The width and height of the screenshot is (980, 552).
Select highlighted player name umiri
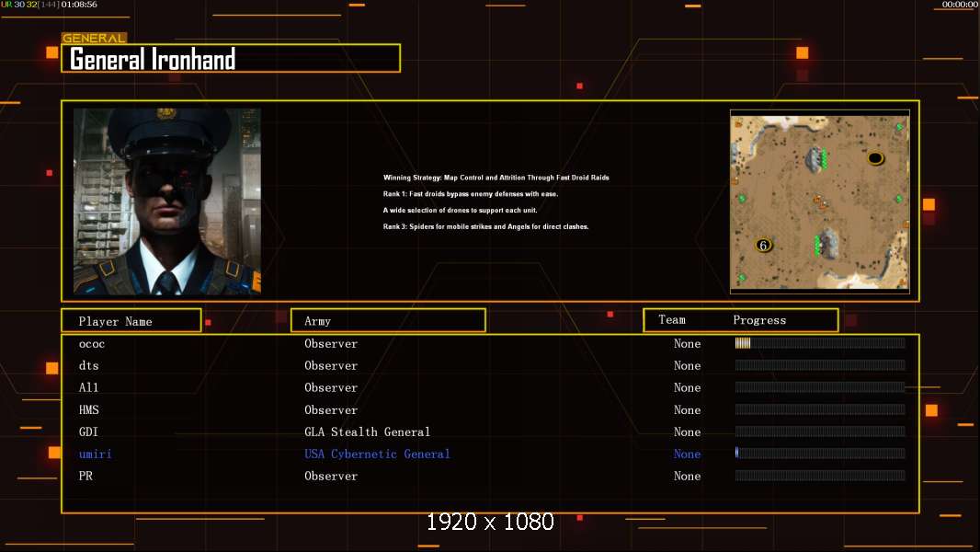tap(95, 454)
